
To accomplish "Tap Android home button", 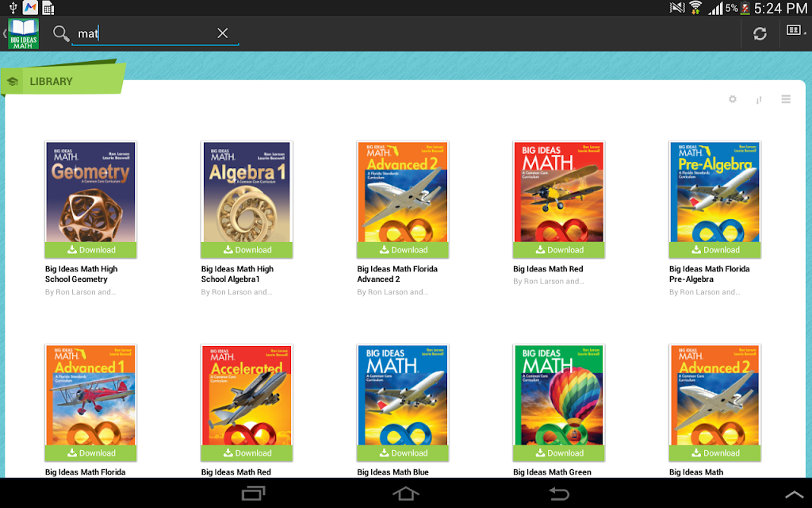I will [x=405, y=493].
